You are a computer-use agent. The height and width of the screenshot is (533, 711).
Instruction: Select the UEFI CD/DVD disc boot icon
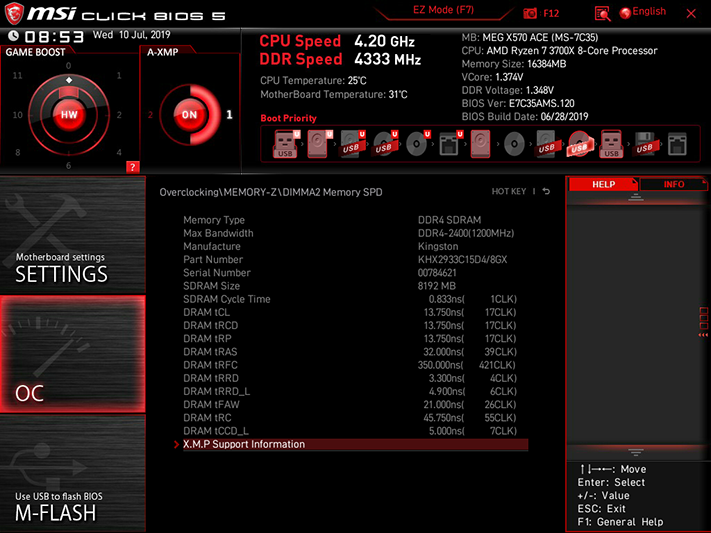(x=417, y=144)
